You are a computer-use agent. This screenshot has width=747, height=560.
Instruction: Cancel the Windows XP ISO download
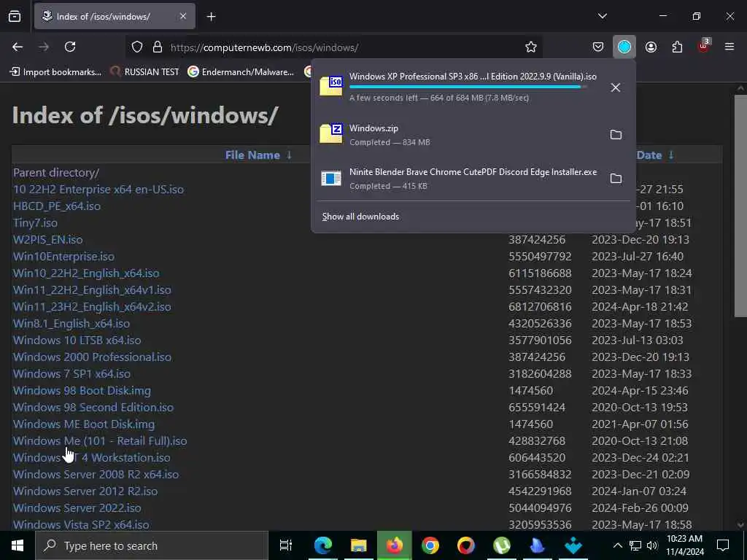coord(616,87)
